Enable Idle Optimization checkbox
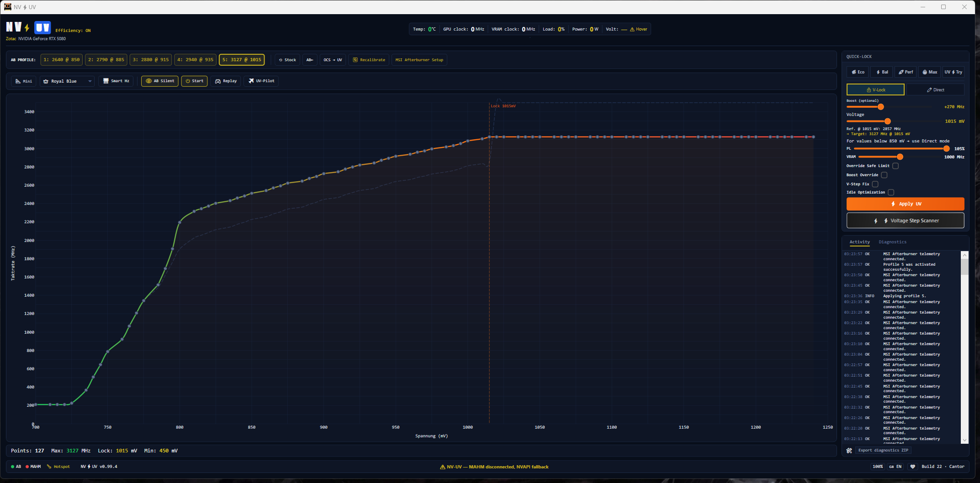Image resolution: width=980 pixels, height=483 pixels. click(x=891, y=193)
